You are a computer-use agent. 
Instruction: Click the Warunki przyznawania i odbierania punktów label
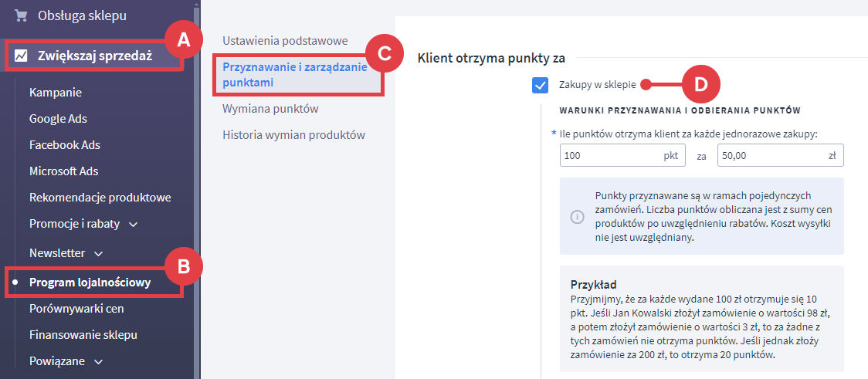[x=680, y=110]
